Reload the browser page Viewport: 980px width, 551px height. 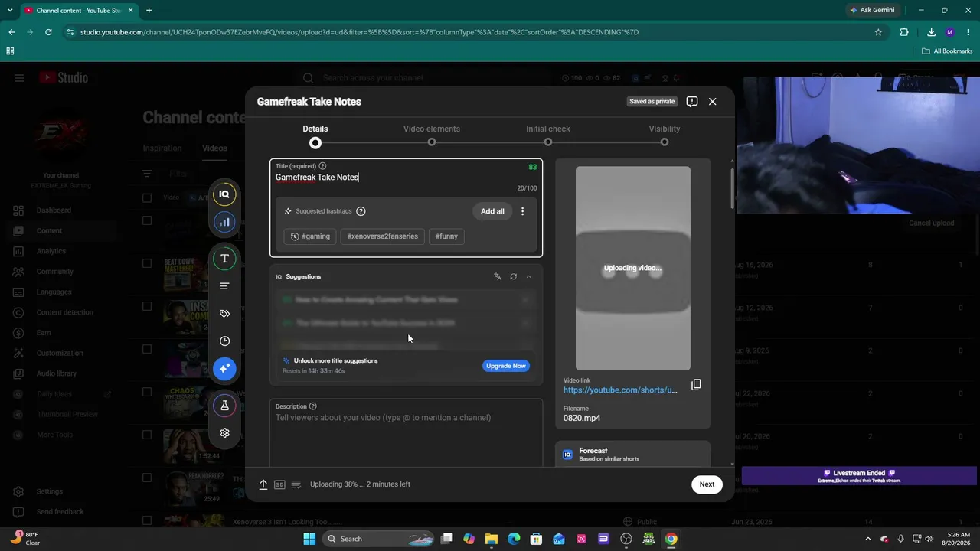click(48, 32)
